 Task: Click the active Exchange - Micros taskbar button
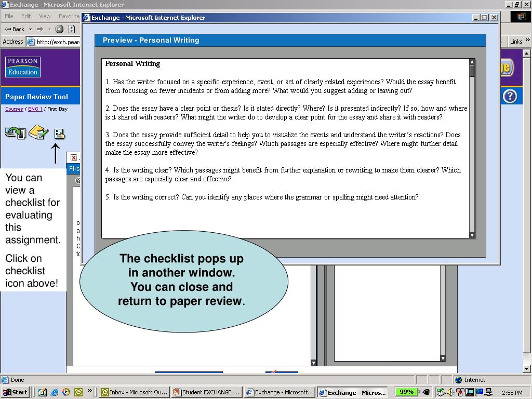point(353,392)
